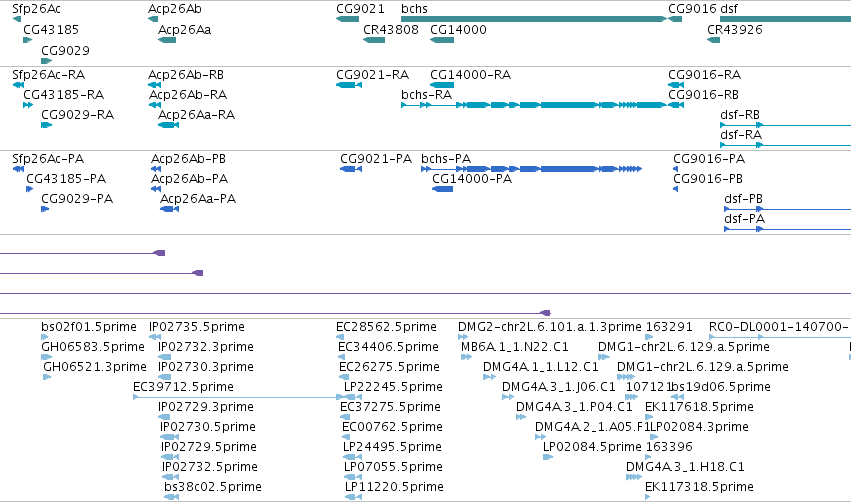The height and width of the screenshot is (502, 851).
Task: Click the DMG4A.3_1.H18.C1 label
Action: (685, 467)
